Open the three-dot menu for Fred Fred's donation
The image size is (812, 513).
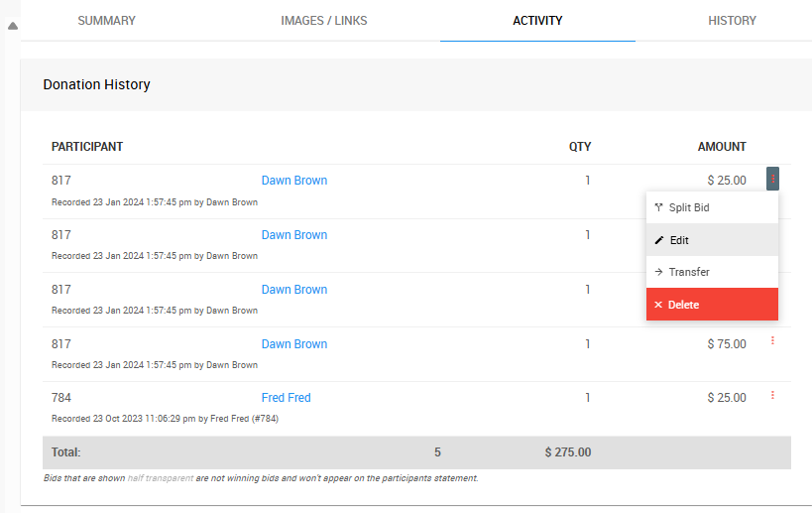point(772,395)
